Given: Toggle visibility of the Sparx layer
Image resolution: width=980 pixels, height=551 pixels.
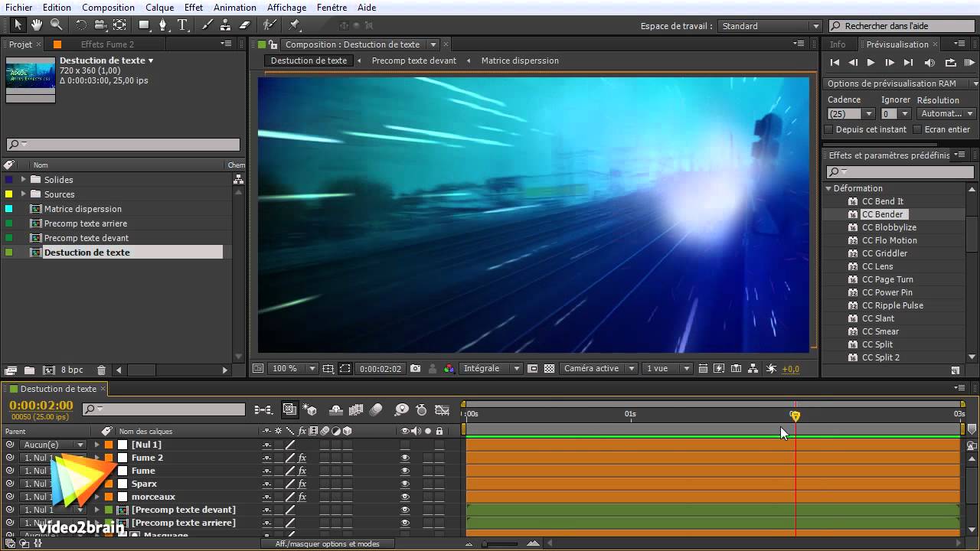Looking at the screenshot, I should tap(405, 484).
